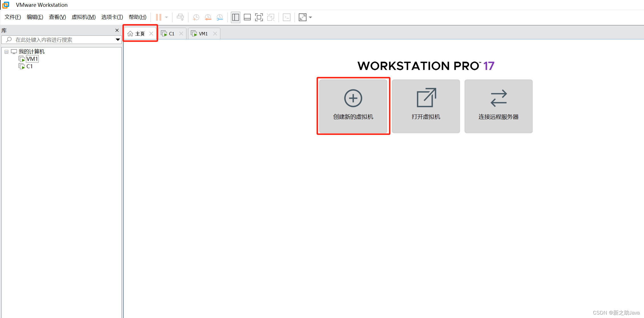
Task: Enter full screen mode via the toolbar icon
Action: [x=259, y=17]
